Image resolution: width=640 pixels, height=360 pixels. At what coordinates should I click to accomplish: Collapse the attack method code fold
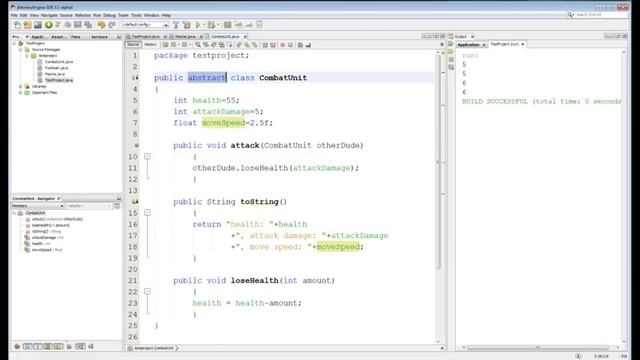(147, 156)
